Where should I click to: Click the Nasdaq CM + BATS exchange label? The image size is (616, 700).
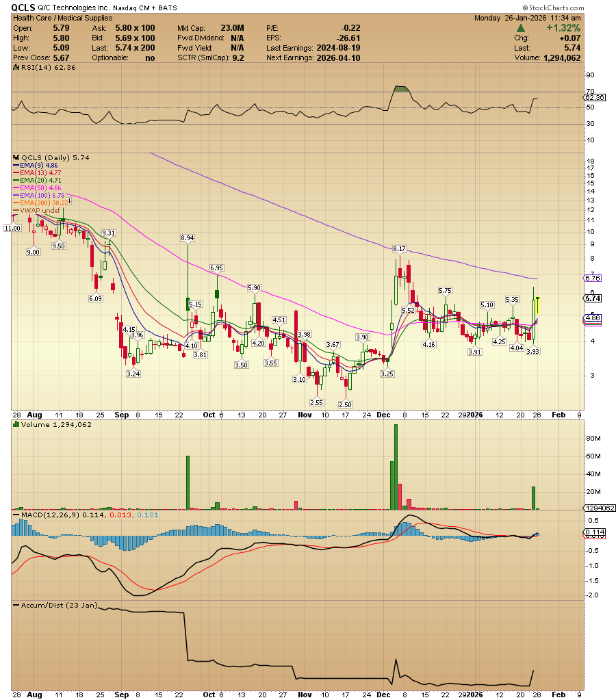coord(144,8)
